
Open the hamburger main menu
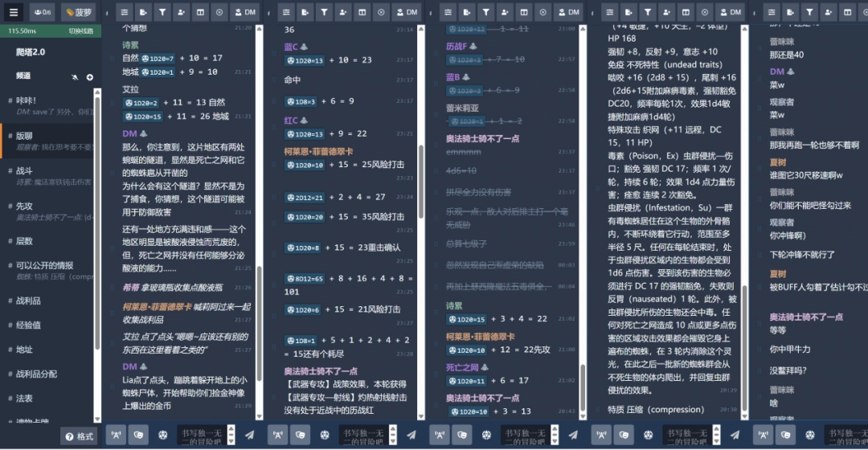coord(14,12)
